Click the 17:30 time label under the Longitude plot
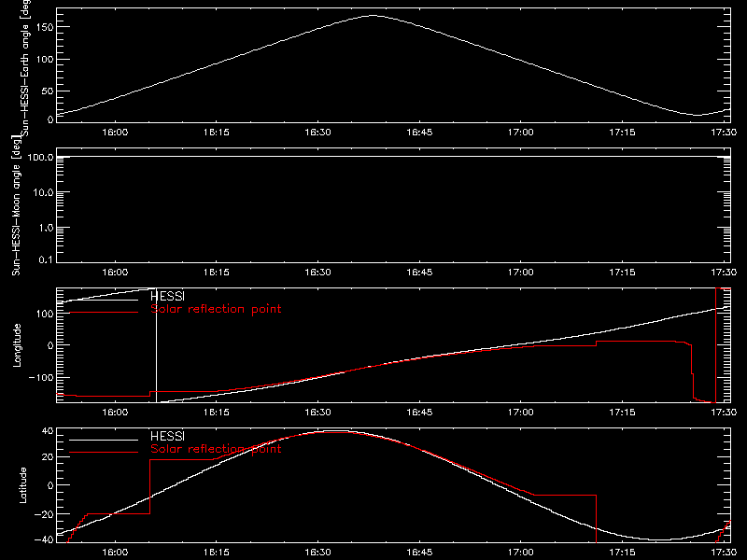The image size is (747, 560). (x=724, y=413)
